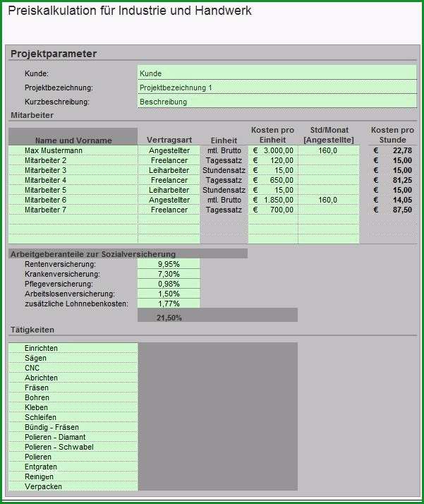Click the Projektbezeichnung 1 input field

[277, 87]
